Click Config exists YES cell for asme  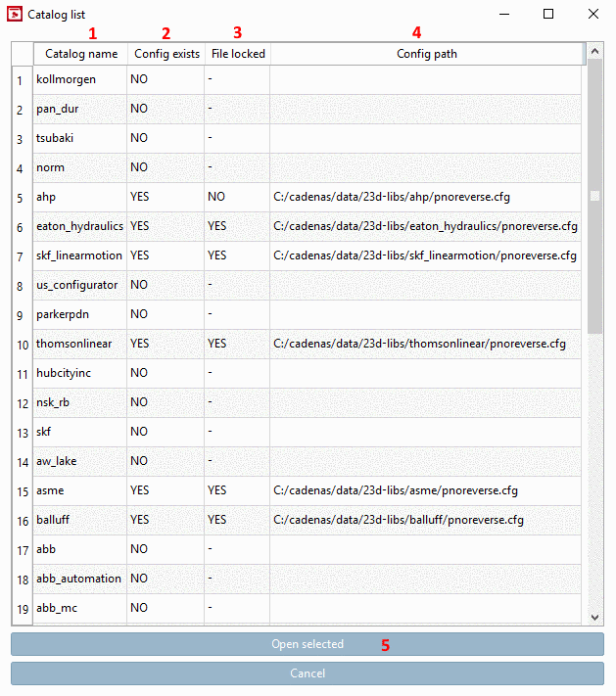166,490
